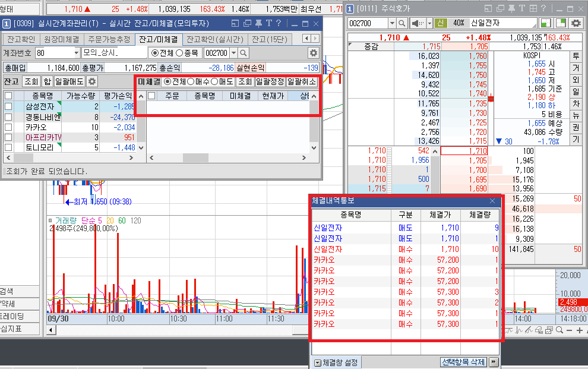Click the 일괄정정 bulk modify button
Image resolution: width=588 pixels, height=369 pixels.
point(270,81)
